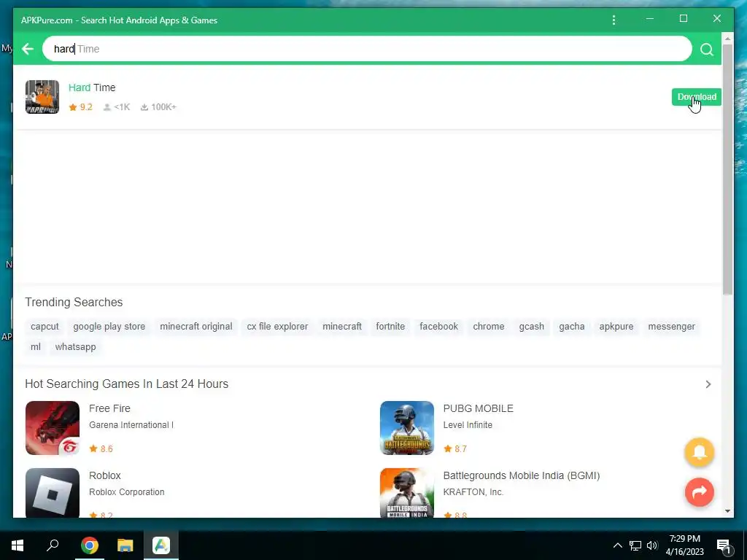Viewport: 747px width, 560px height.
Task: Click the red share arrow button
Action: coord(699,492)
